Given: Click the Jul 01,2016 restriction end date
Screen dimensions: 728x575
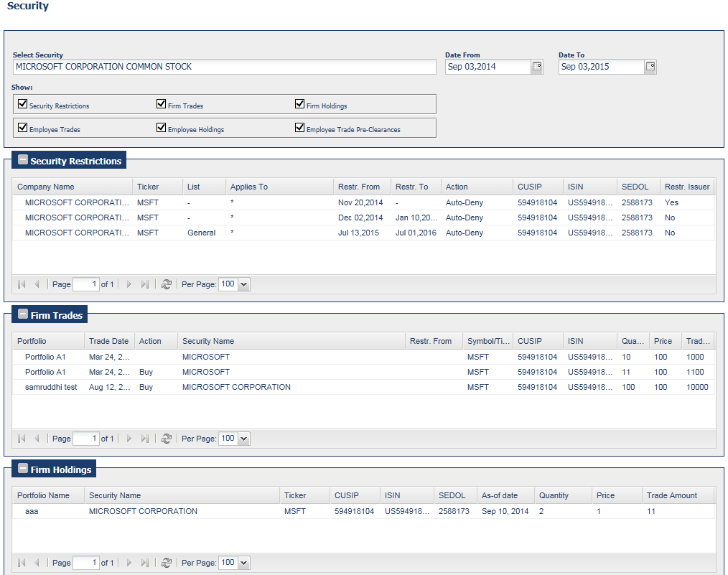Looking at the screenshot, I should coord(416,233).
